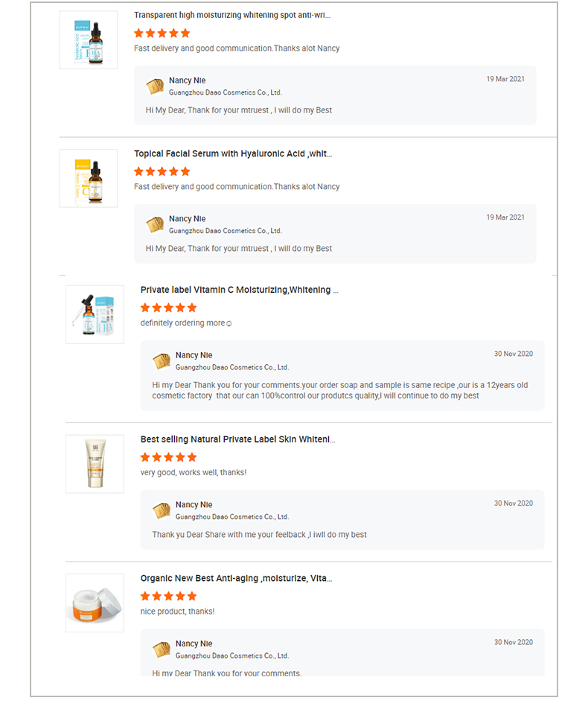Screen dimensions: 588x718
Task: Click the five-star rating of the first review
Action: pyautogui.click(x=162, y=33)
